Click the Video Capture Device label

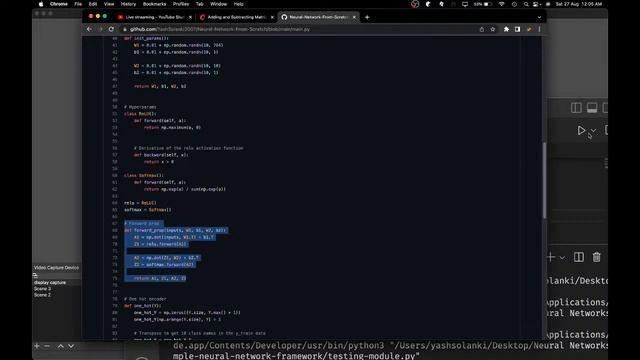coord(56,268)
